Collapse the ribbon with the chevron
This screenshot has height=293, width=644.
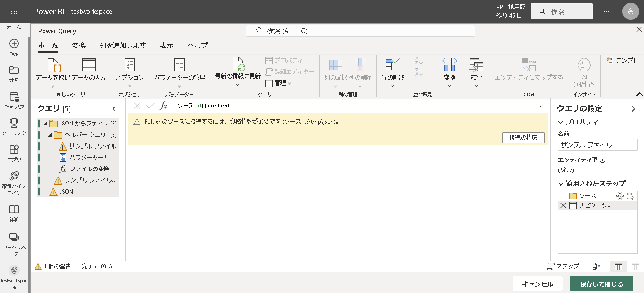pyautogui.click(x=639, y=94)
